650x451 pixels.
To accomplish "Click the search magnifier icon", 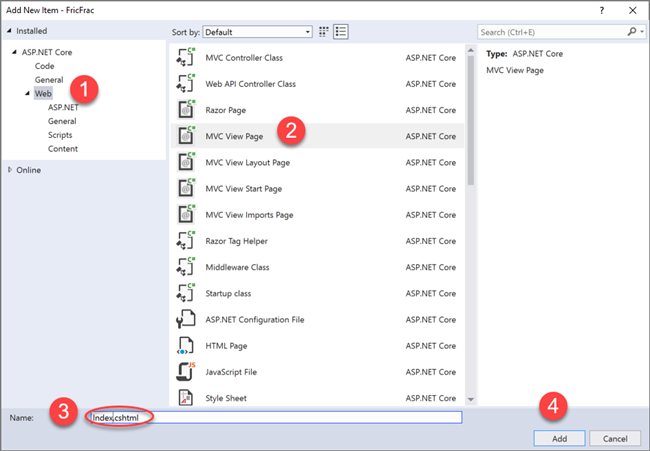I will click(631, 32).
